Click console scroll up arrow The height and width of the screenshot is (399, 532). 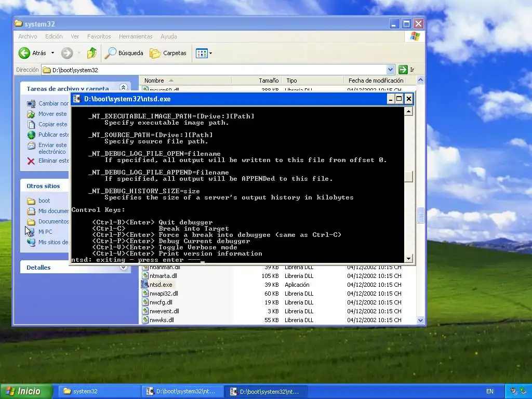(x=408, y=111)
